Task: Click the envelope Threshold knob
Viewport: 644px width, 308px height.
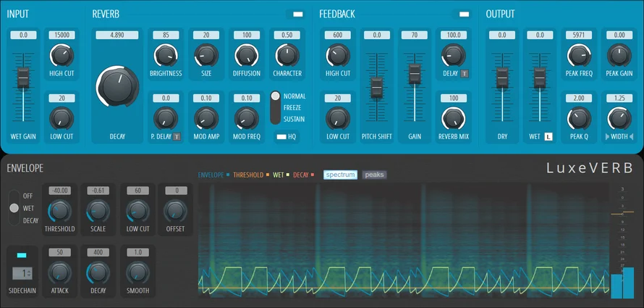Action: point(59,211)
